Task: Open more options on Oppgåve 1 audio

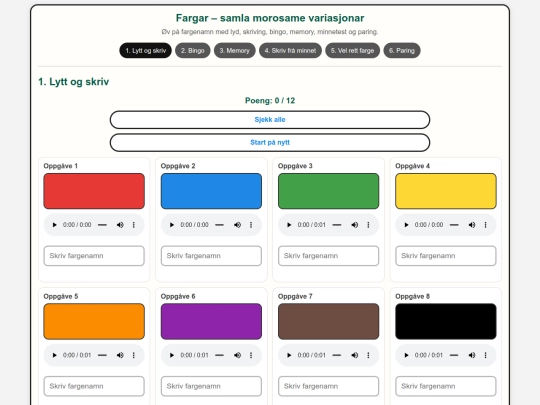Action: click(134, 225)
